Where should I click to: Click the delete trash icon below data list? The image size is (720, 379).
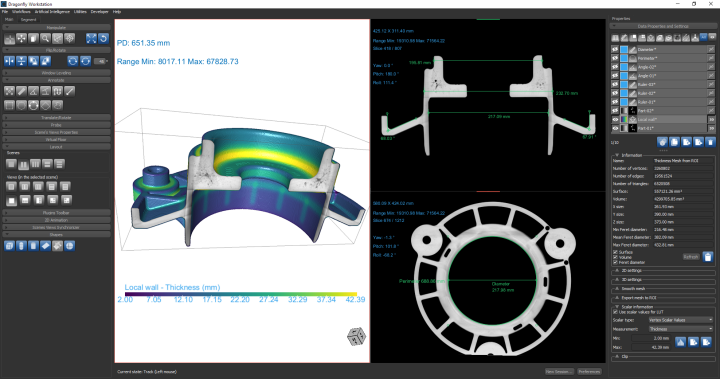[x=710, y=142]
